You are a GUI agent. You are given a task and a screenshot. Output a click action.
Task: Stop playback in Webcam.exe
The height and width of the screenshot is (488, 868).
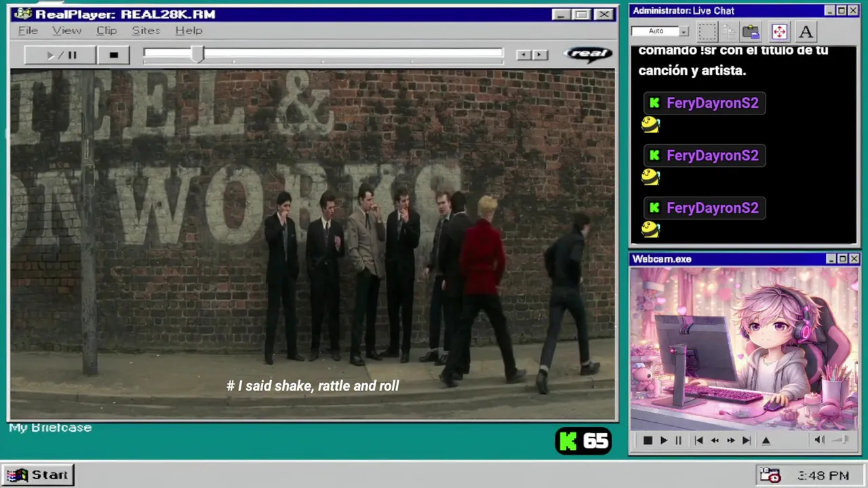coord(648,441)
